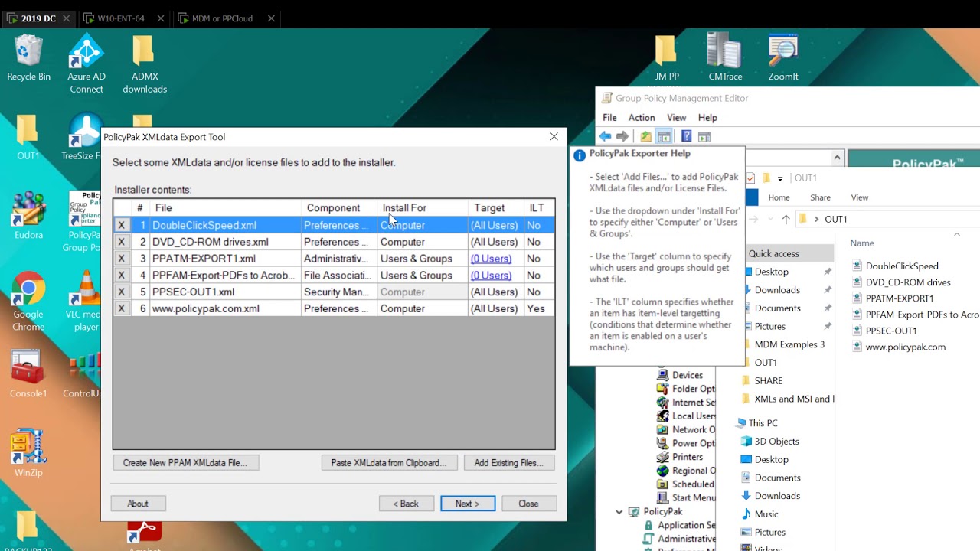The width and height of the screenshot is (980, 551).
Task: Open the Azure AD Connect desktop shortcut
Action: tap(87, 64)
